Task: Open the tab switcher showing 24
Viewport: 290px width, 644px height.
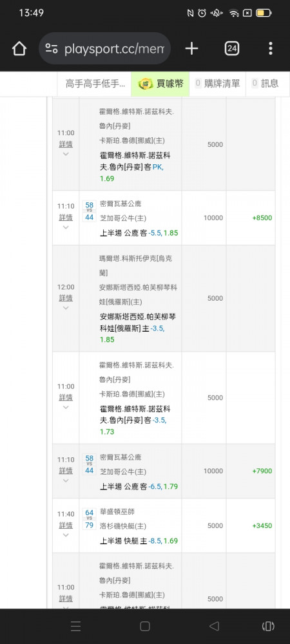Action: point(232,48)
